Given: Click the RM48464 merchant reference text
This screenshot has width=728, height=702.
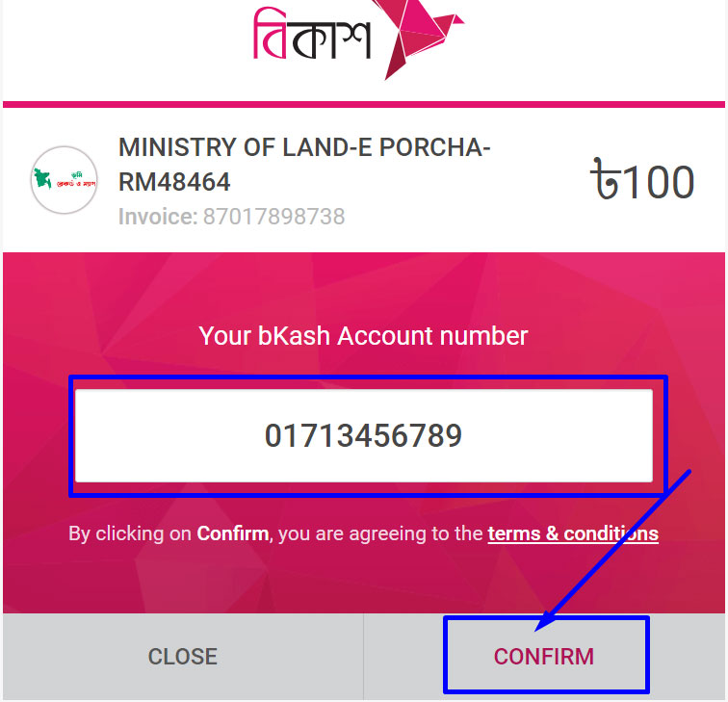Looking at the screenshot, I should click(x=174, y=181).
